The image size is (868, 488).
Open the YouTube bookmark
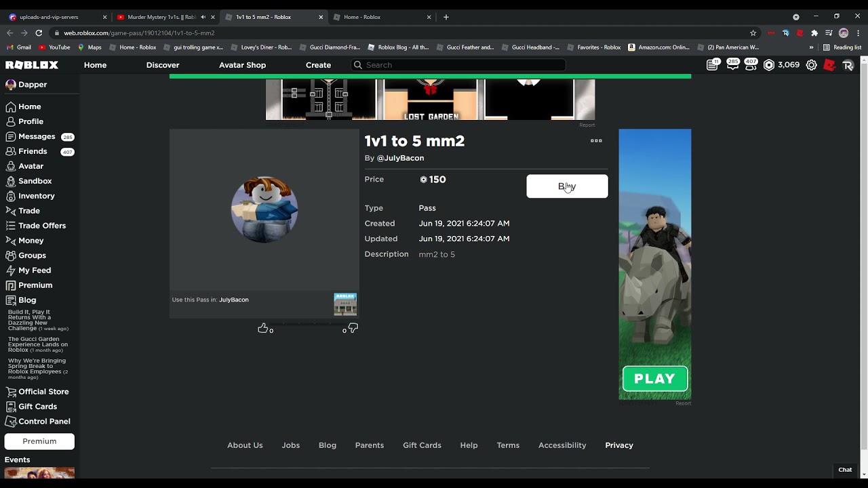[54, 47]
